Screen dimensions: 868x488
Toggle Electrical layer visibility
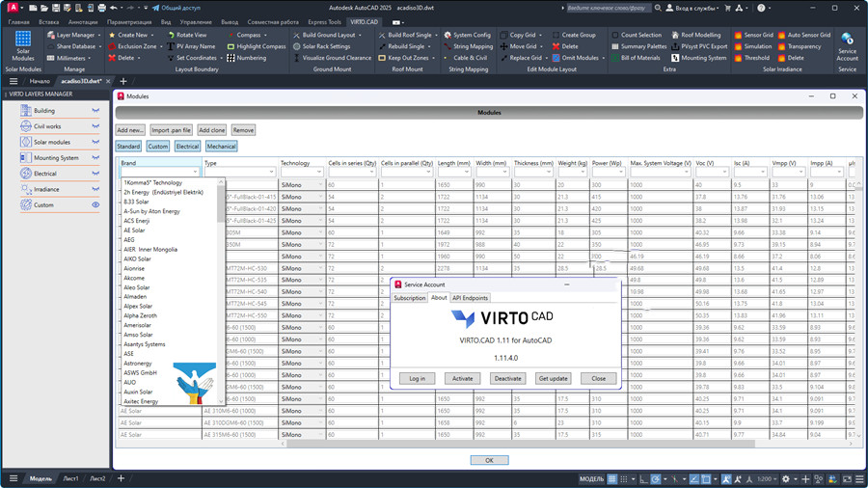(x=95, y=174)
